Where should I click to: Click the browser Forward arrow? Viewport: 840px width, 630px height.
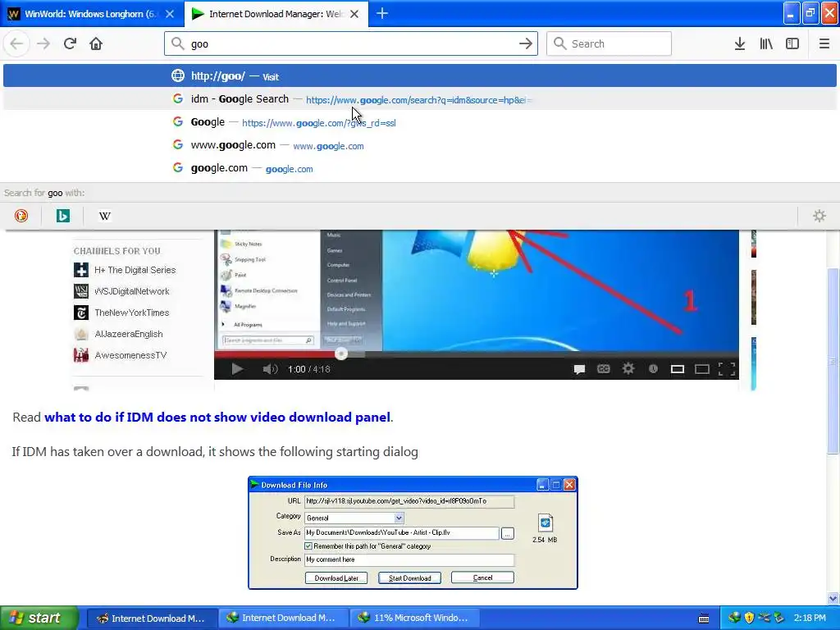tap(43, 43)
